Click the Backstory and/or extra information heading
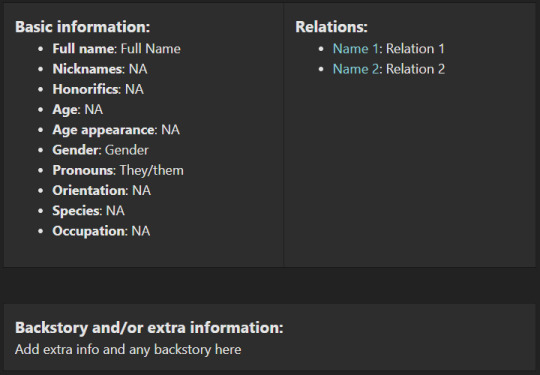Screen dimensions: 540x375 point(149,327)
